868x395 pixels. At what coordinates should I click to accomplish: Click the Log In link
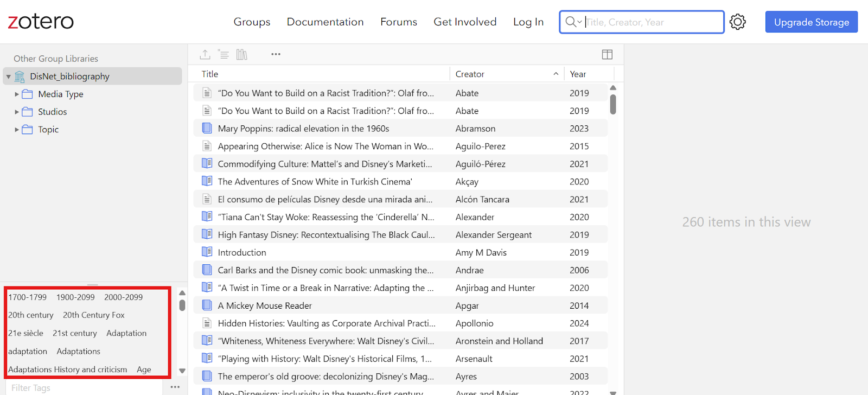coord(528,22)
